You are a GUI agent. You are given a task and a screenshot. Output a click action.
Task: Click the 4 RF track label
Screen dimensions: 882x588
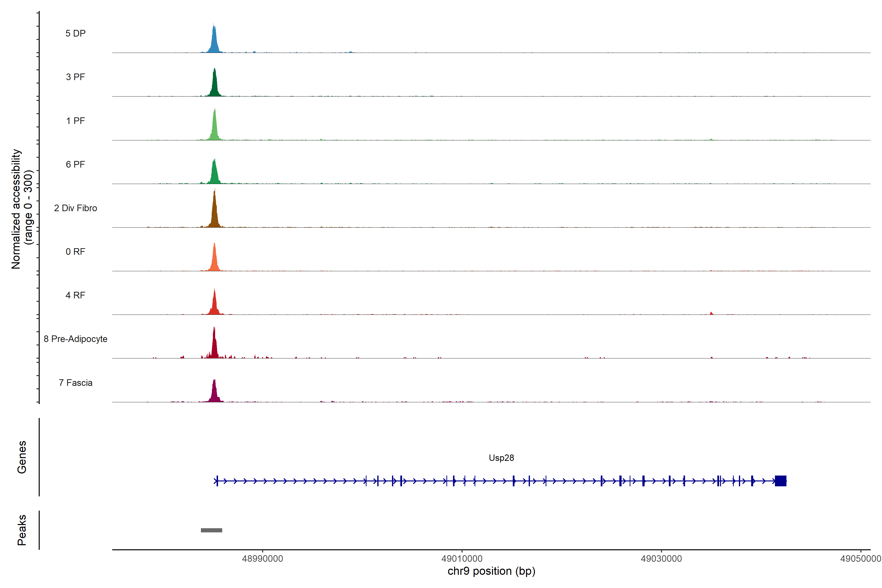(75, 295)
